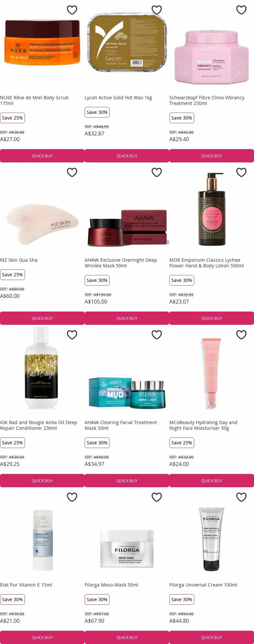Quick buy the MZ Skin Gua Sha
This screenshot has height=644, width=254.
click(x=42, y=318)
